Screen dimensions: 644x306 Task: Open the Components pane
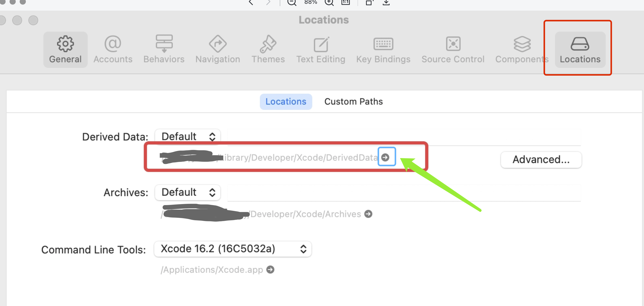pyautogui.click(x=522, y=50)
